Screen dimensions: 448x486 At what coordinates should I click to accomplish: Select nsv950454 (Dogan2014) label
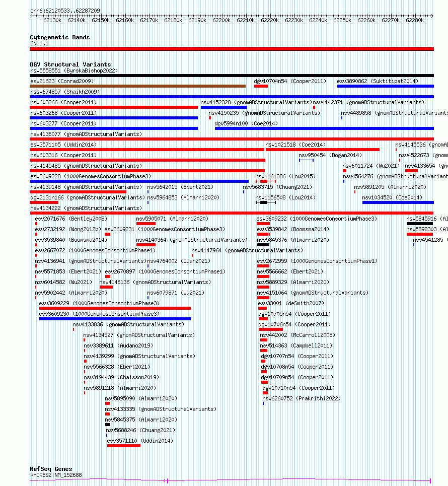click(330, 155)
